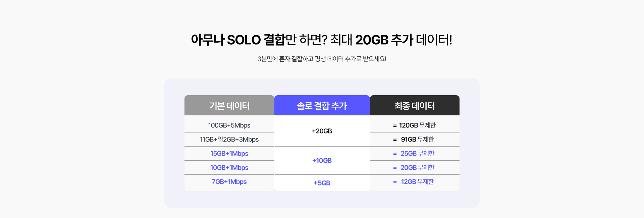The width and height of the screenshot is (644, 218).
Task: Click the 25GB 무제한 result
Action: 417,153
